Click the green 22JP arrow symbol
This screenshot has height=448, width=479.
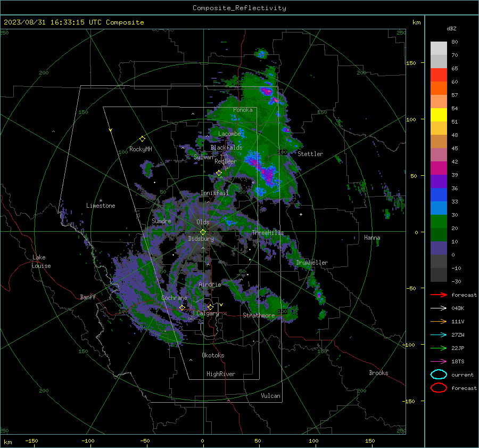click(x=439, y=348)
